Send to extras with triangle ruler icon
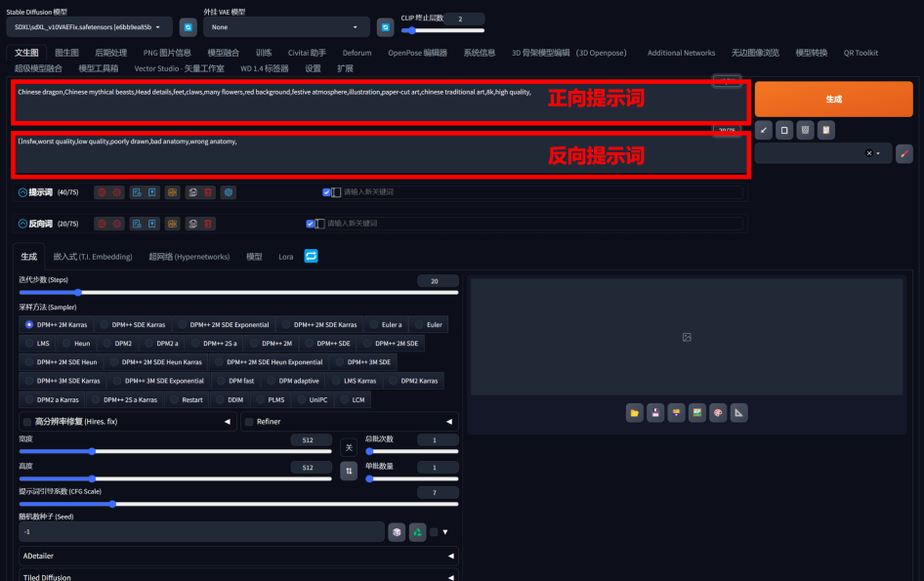Viewport: 924px width, 581px height. [739, 413]
